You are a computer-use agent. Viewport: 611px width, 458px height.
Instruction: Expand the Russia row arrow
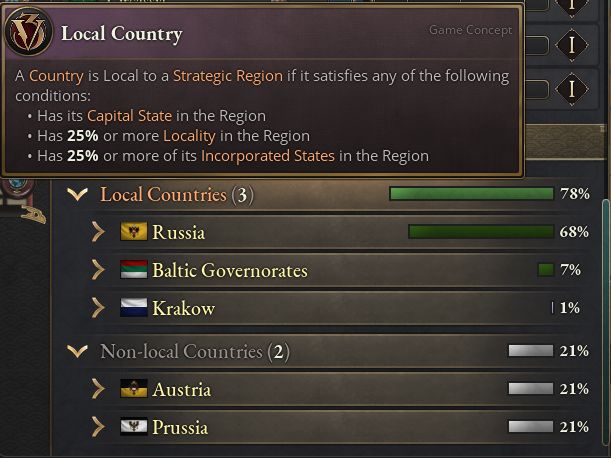(98, 232)
